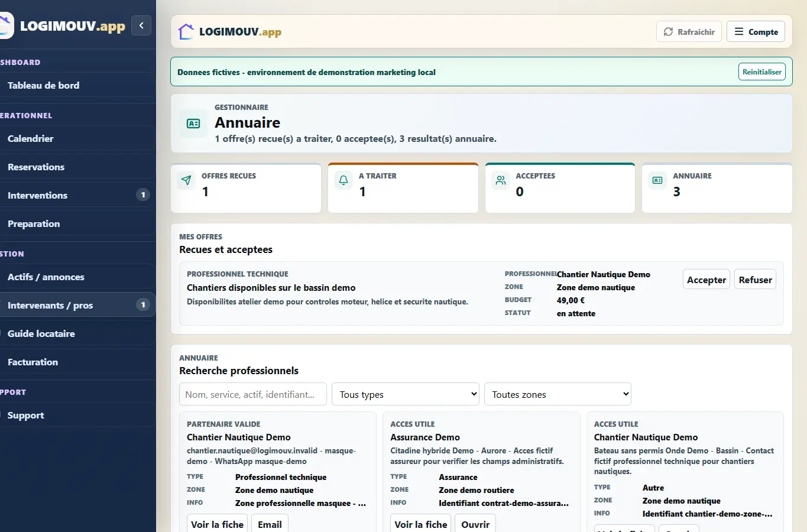
Task: Click the LOGIMOUV house logo in header
Action: pos(186,32)
